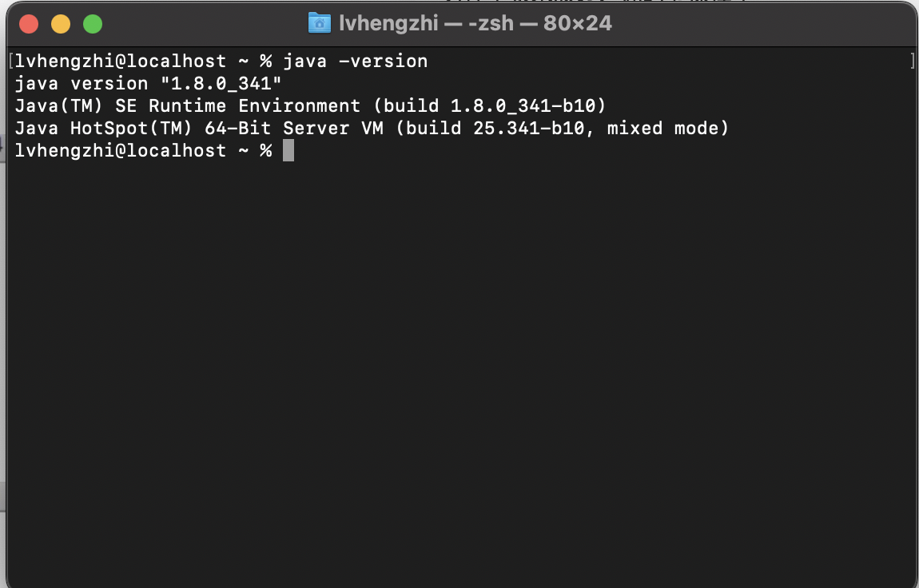Close the Terminal window with red button
919x588 pixels.
tap(29, 24)
